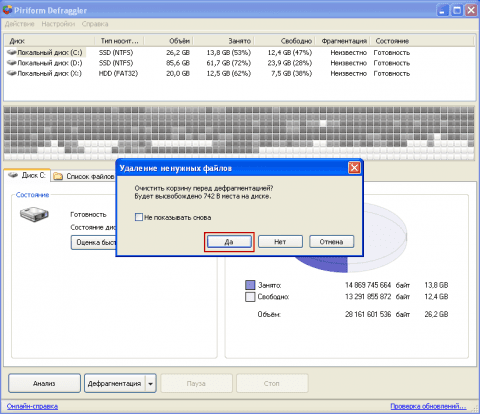Image resolution: width=480 pixels, height=414 pixels.
Task: Click the Анализ button
Action: click(x=44, y=383)
